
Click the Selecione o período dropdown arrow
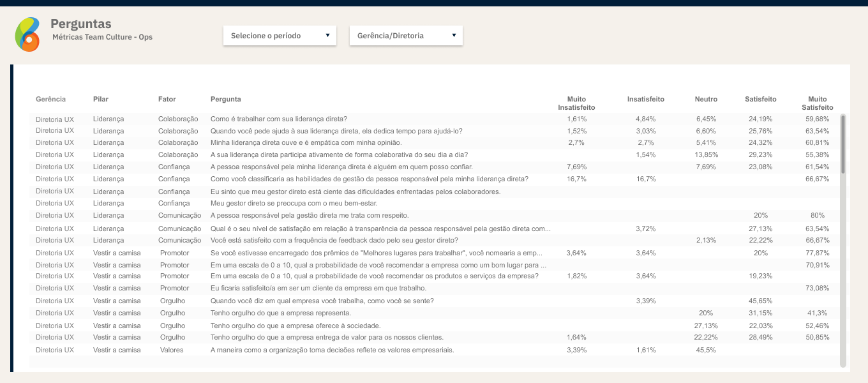click(x=327, y=36)
